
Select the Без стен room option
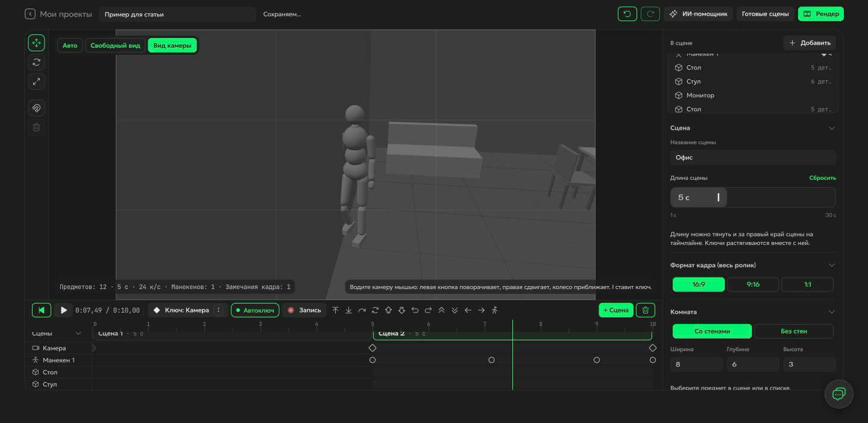tap(794, 331)
